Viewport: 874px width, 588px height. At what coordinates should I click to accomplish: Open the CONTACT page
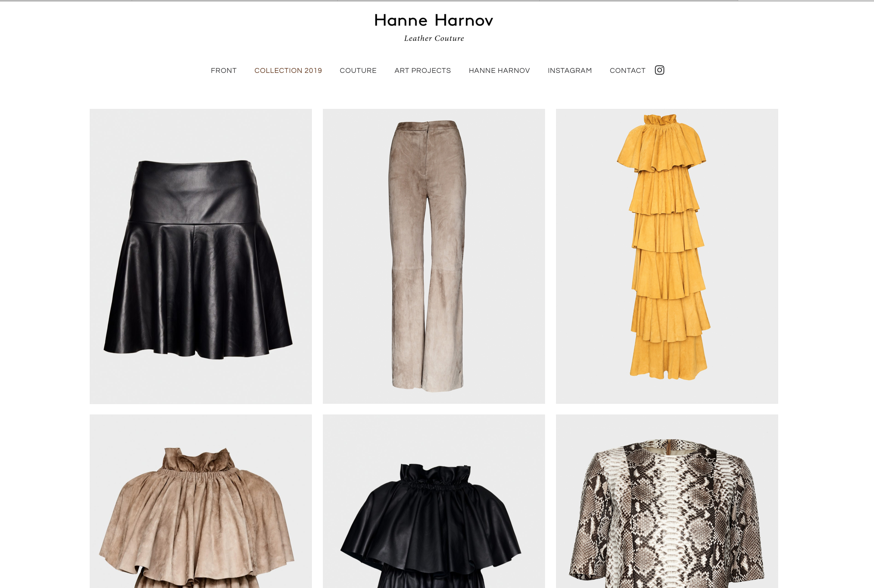coord(627,70)
